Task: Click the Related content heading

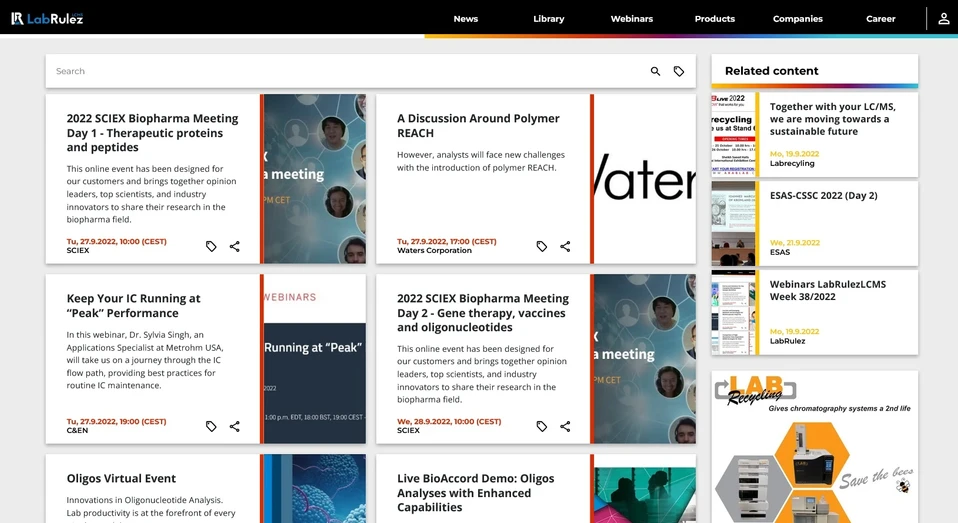Action: pos(772,71)
